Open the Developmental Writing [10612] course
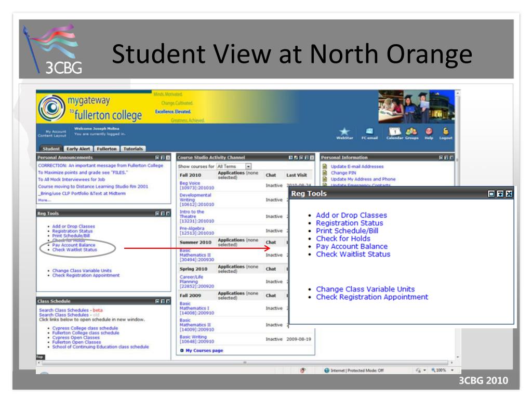Image resolution: width=532 pixels, height=399 pixels. coord(197,200)
